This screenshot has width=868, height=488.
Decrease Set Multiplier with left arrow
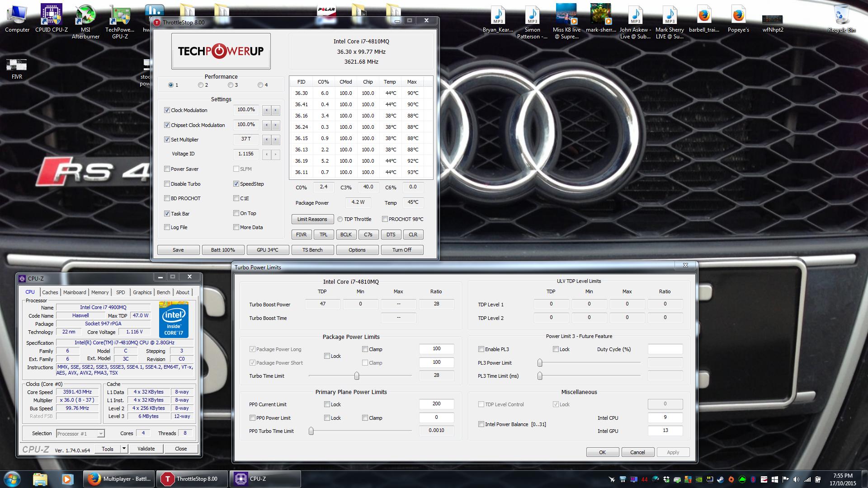(x=267, y=140)
